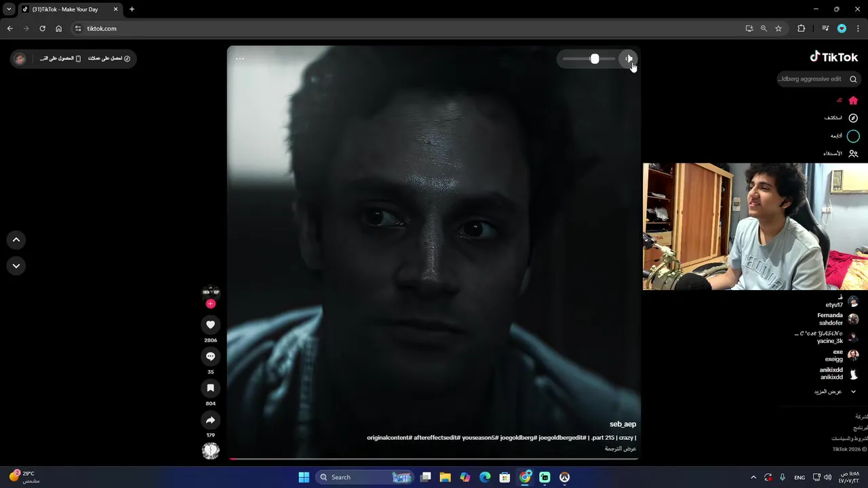The height and width of the screenshot is (488, 868).
Task: Open File Explorer from the taskbar
Action: [x=445, y=477]
